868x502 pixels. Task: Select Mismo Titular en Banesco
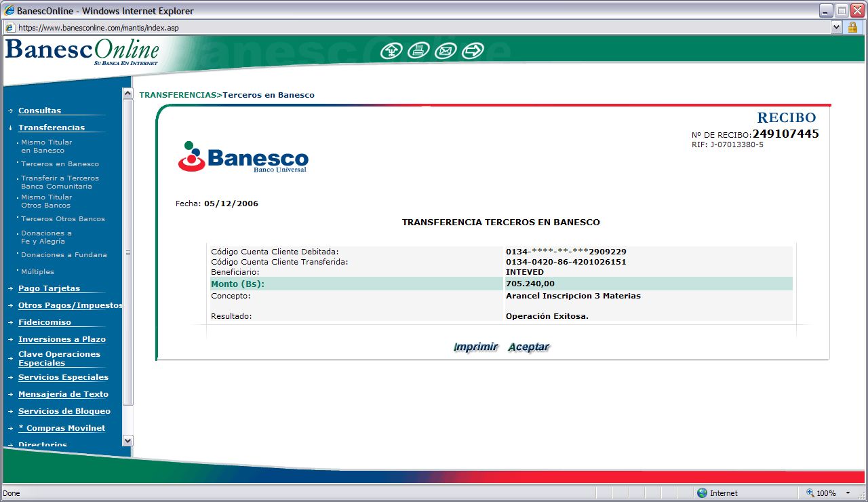coord(46,146)
